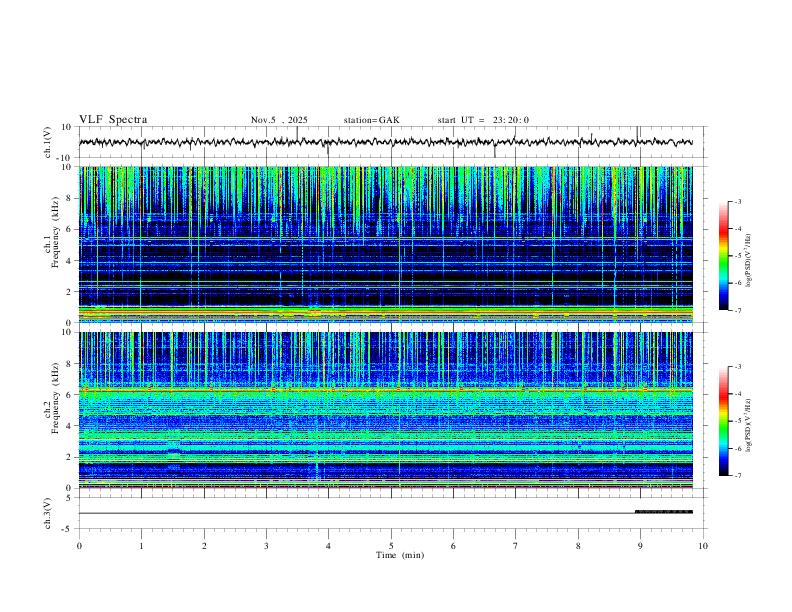Click the ch.1 spectrogram color scale bar
The height and width of the screenshot is (612, 792).
coord(723,256)
